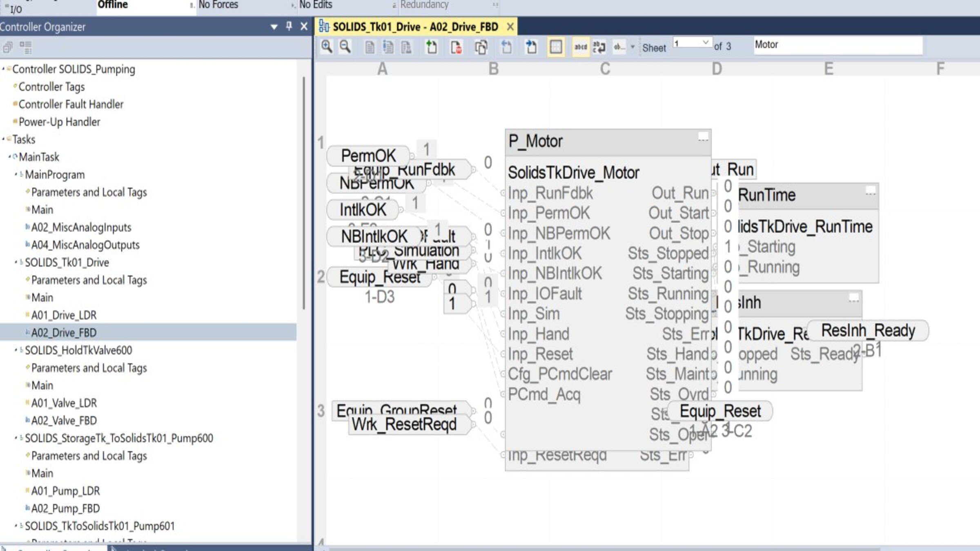Go to next sheet arrow icon
The image size is (980, 551).
531,47
